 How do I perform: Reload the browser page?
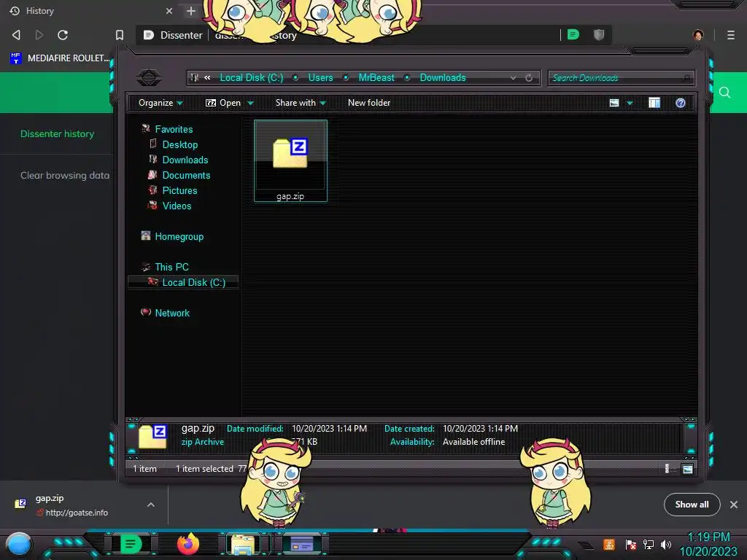63,35
